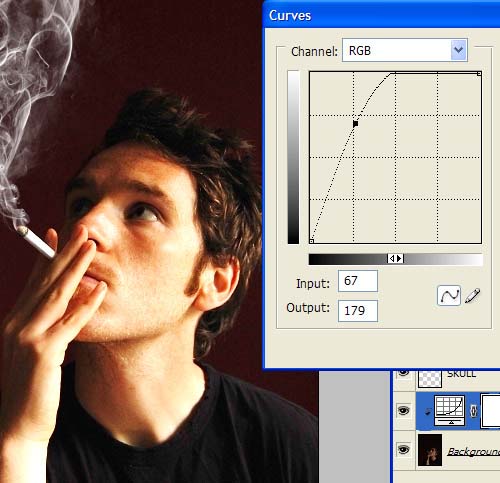The width and height of the screenshot is (500, 483).
Task: Select the black curve control point
Action: click(355, 124)
